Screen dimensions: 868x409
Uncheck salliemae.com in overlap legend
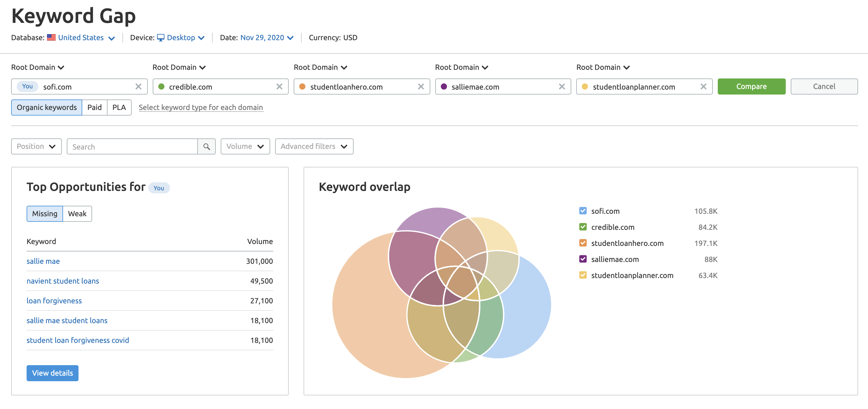point(583,259)
